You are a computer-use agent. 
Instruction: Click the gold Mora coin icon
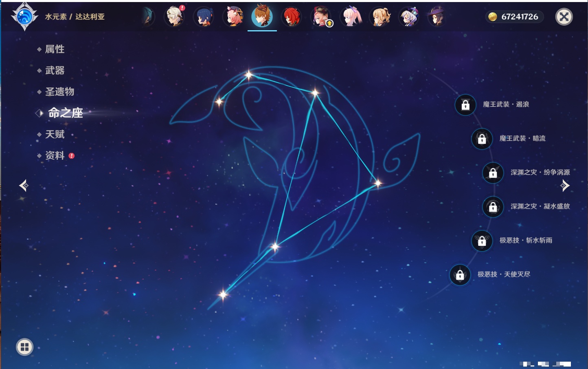(493, 17)
